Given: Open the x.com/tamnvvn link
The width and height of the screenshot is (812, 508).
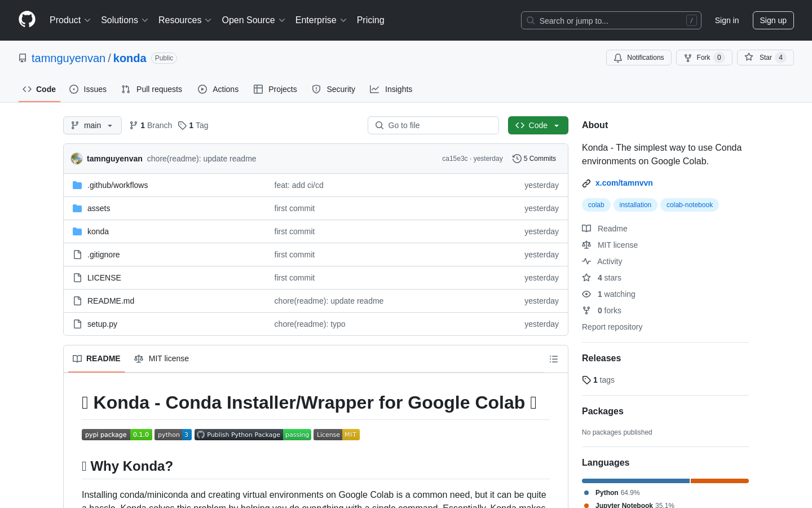Looking at the screenshot, I should [624, 183].
